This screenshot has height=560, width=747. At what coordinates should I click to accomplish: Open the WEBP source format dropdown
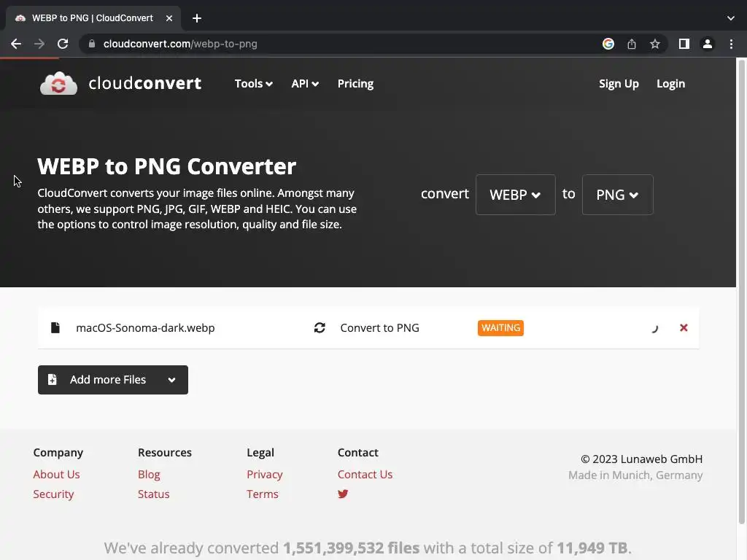click(516, 195)
